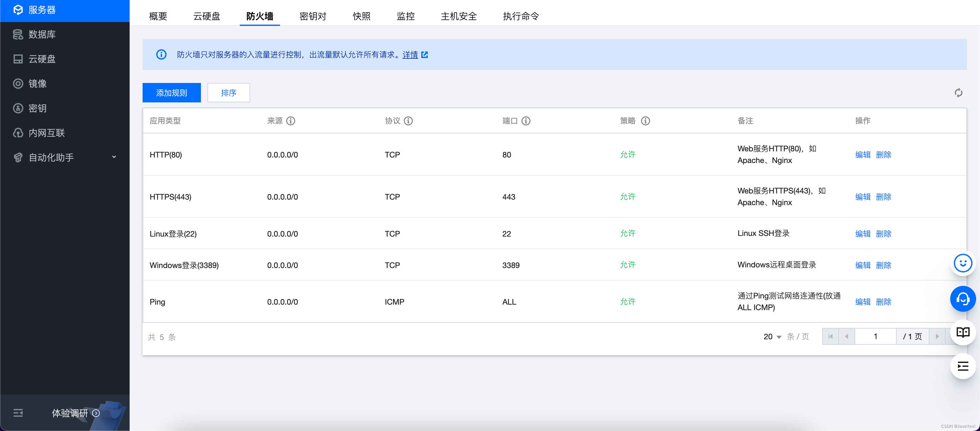Click the 3389 port cell
The width and height of the screenshot is (980, 431).
click(510, 265)
